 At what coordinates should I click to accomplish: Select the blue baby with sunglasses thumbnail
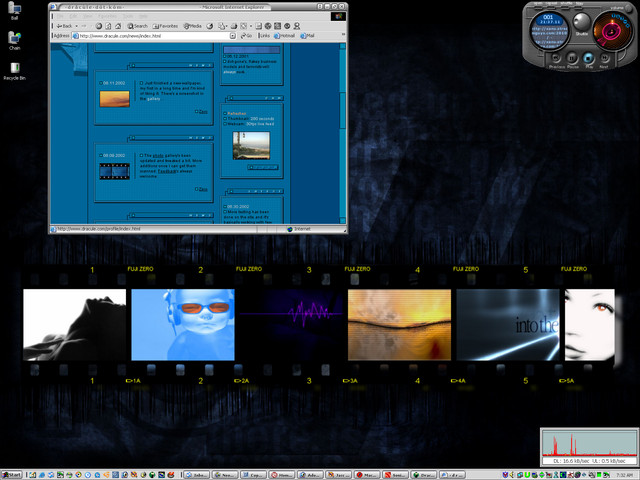click(183, 325)
